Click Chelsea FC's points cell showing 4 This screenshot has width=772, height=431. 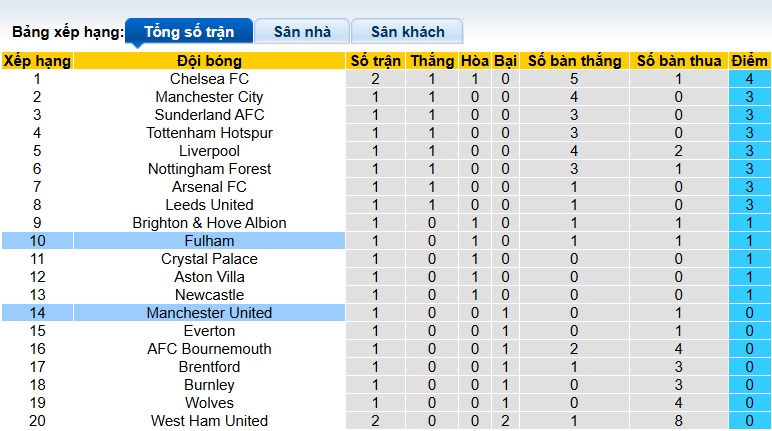click(749, 79)
